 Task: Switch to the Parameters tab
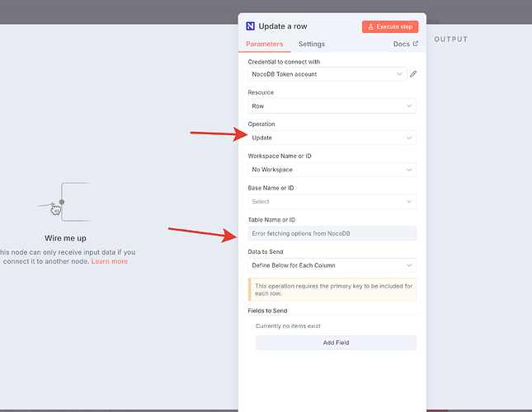tap(265, 44)
